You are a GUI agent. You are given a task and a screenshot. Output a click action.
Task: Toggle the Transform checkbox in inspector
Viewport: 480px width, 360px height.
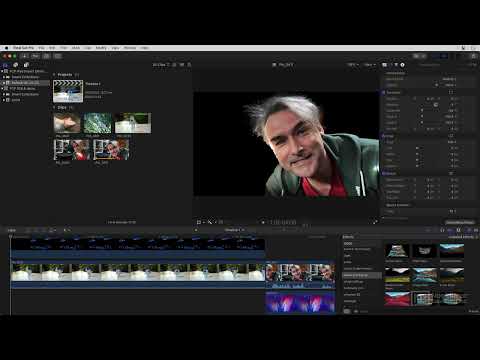(x=384, y=92)
